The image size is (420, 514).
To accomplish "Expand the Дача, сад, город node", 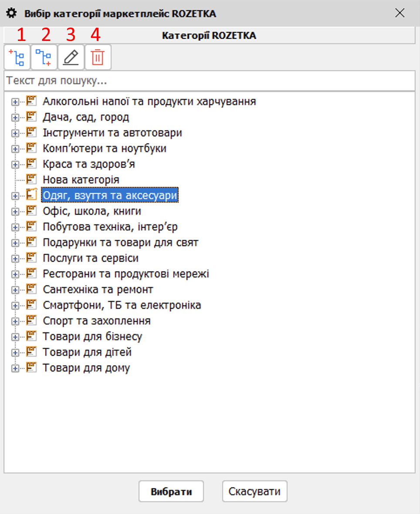I will 15,118.
